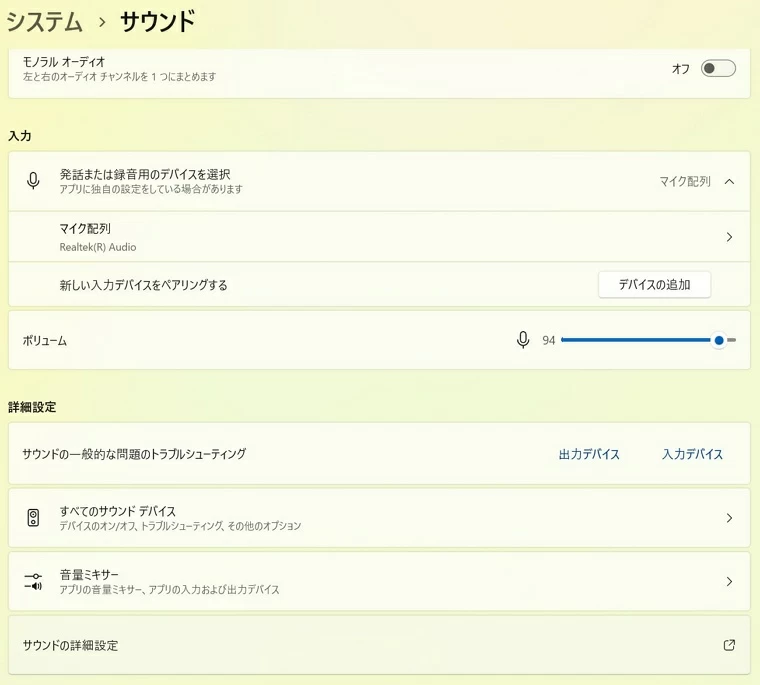Click the マイク配列 selected device value
Screen dimensions: 760x685
click(x=685, y=181)
